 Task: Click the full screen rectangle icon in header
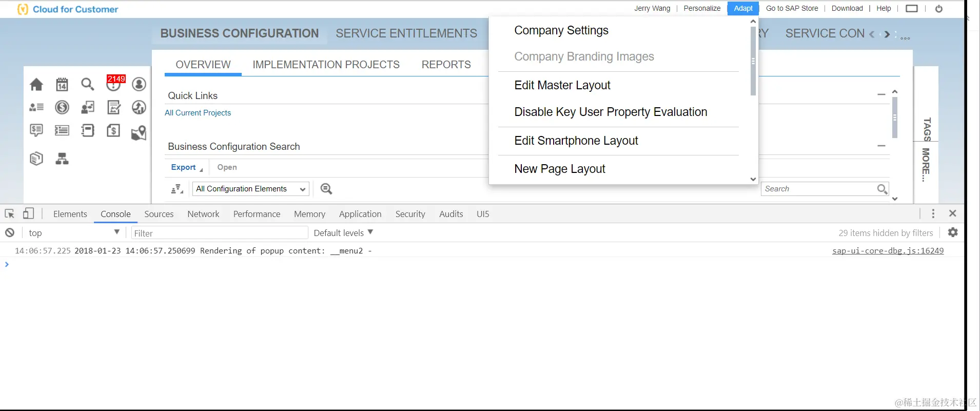(912, 8)
